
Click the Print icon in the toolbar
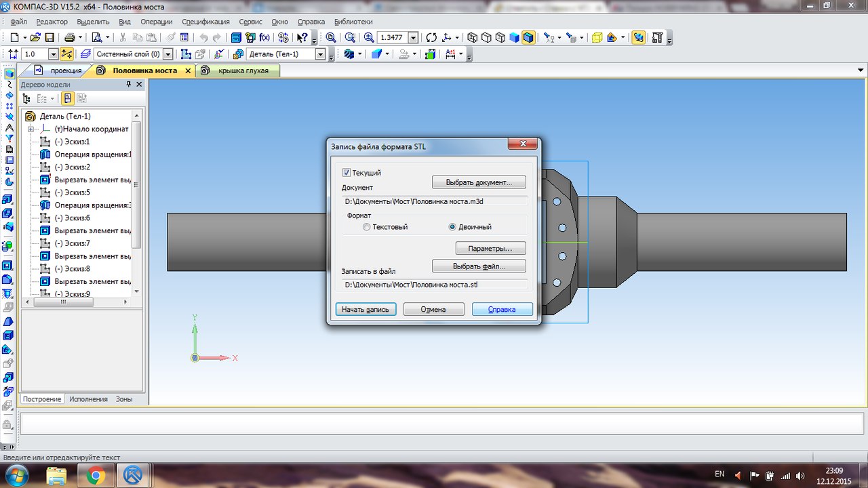68,38
